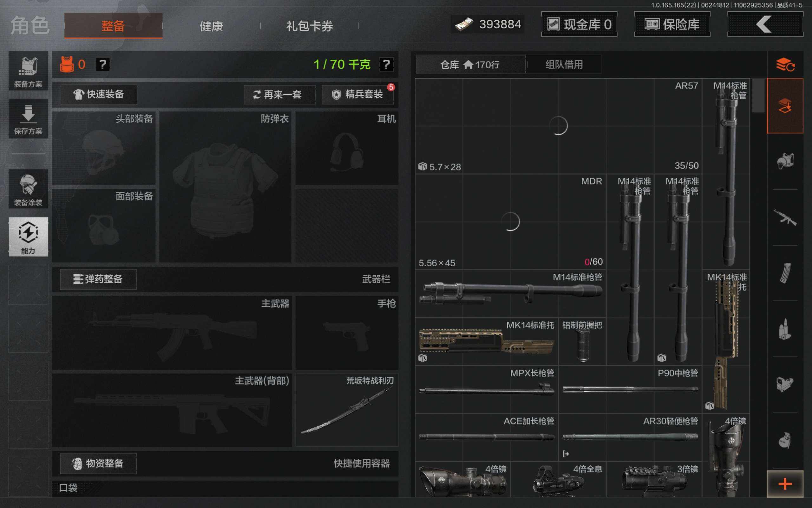Select the empty 耳机 headset slot

347,148
